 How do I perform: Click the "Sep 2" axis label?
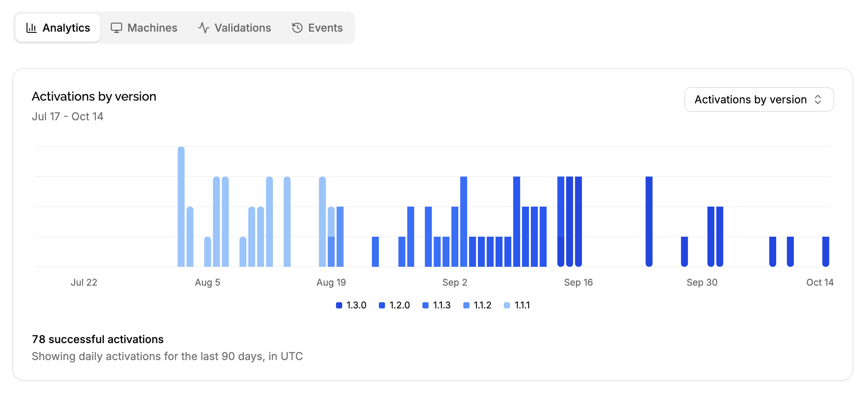[x=454, y=283]
